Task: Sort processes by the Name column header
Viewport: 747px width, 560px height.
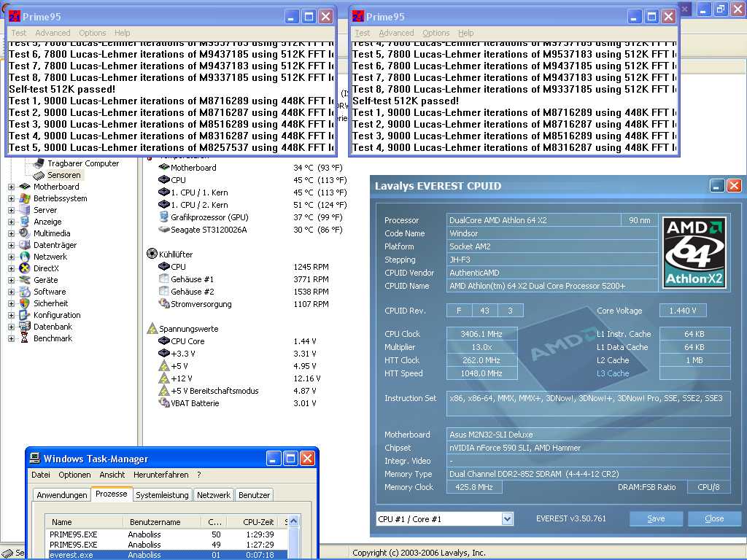Action: coord(85,522)
